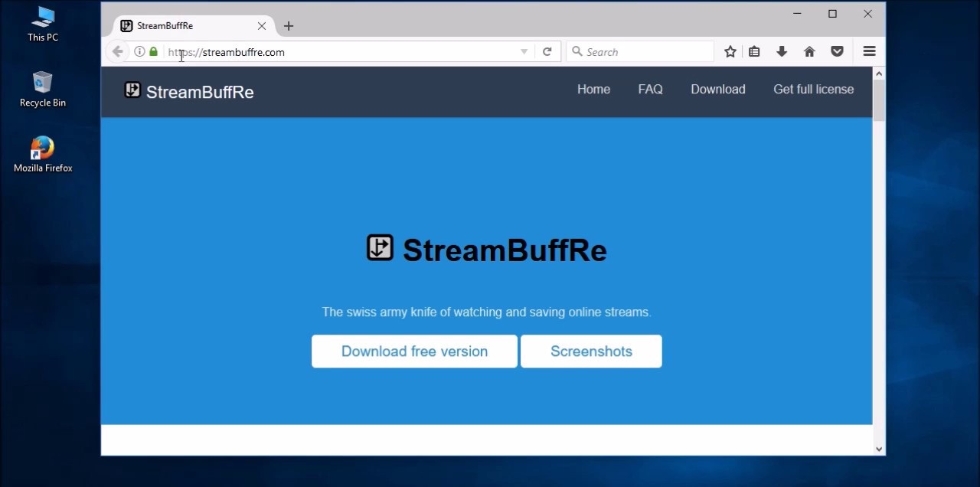The image size is (980, 487).
Task: Click the search magnifier icon in search box
Action: [x=577, y=52]
